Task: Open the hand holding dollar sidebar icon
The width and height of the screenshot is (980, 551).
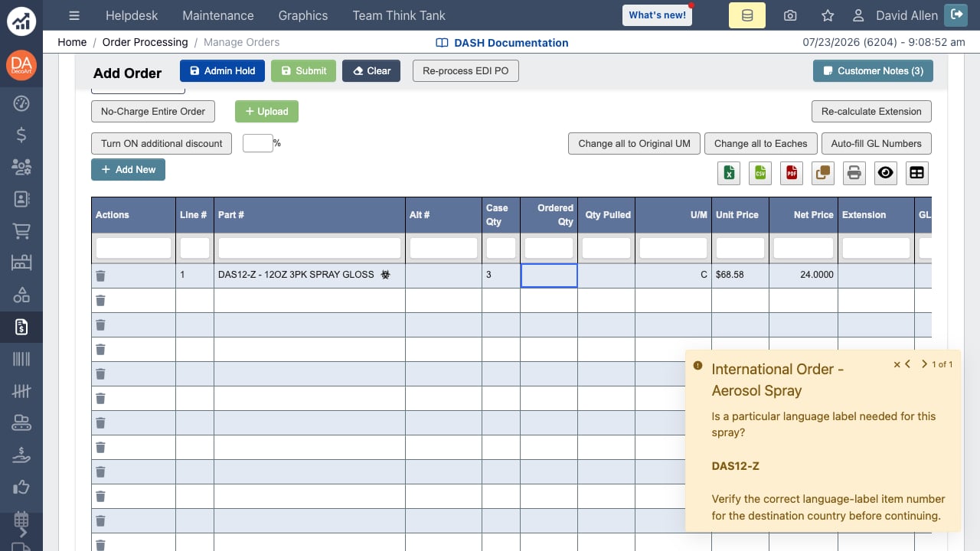Action: 21,455
